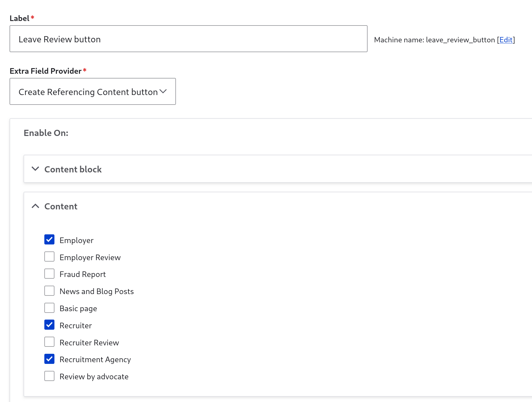Click the dropdown arrow beside Create Referencing Content
Viewport: 532px width, 402px height.
[163, 91]
